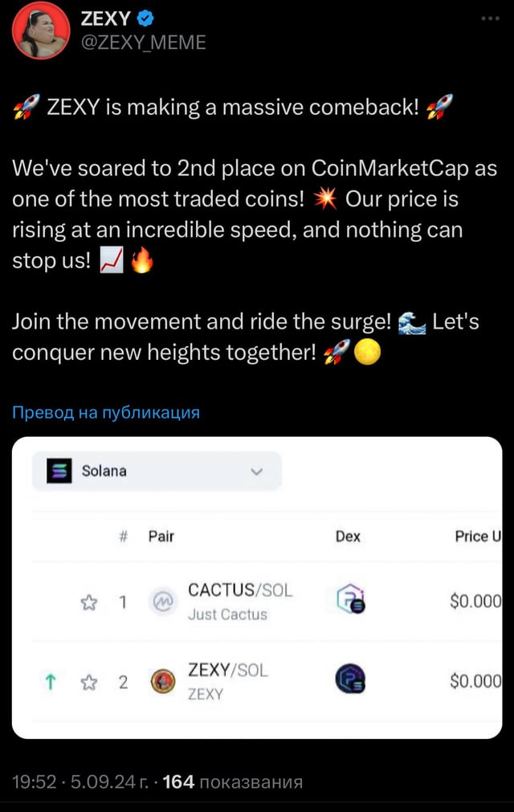The width and height of the screenshot is (514, 812).
Task: Open the ZEXY profile avatar
Action: coord(42,31)
